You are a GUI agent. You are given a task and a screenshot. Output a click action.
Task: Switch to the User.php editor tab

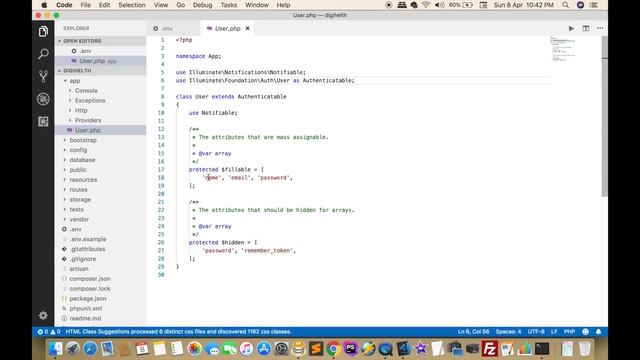pyautogui.click(x=227, y=28)
